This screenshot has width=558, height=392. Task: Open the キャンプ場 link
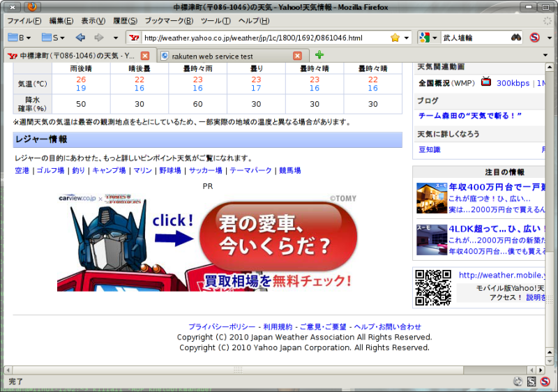click(109, 170)
